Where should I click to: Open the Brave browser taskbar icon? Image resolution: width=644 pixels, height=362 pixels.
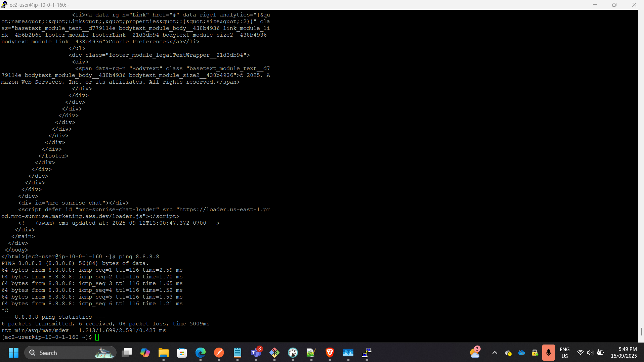pyautogui.click(x=330, y=353)
